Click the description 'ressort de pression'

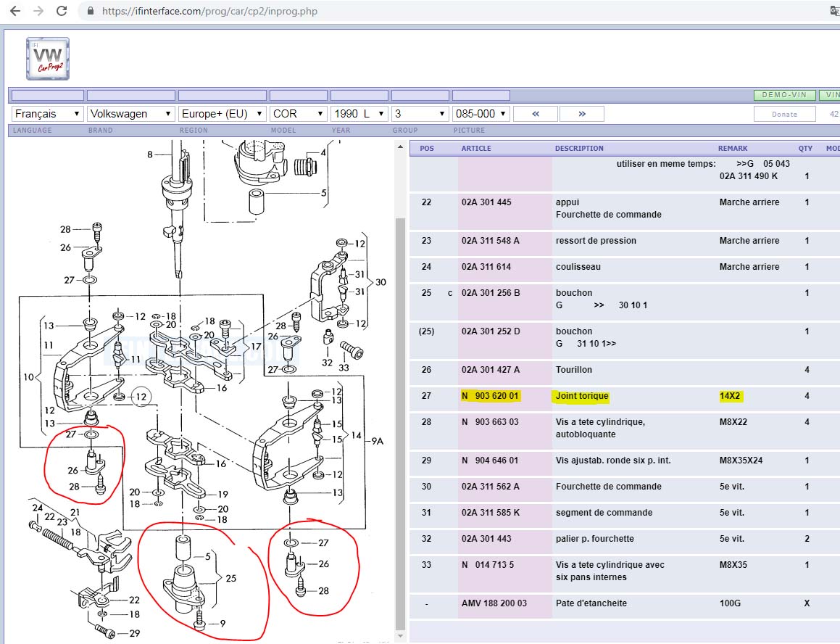tap(596, 241)
